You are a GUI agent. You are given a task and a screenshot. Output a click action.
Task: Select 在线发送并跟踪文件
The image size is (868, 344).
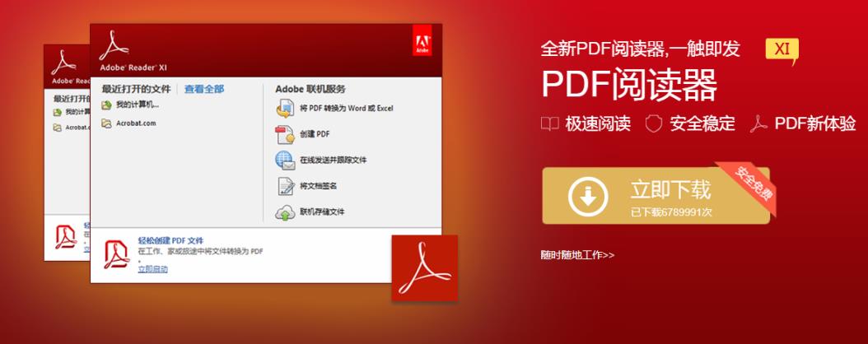334,160
